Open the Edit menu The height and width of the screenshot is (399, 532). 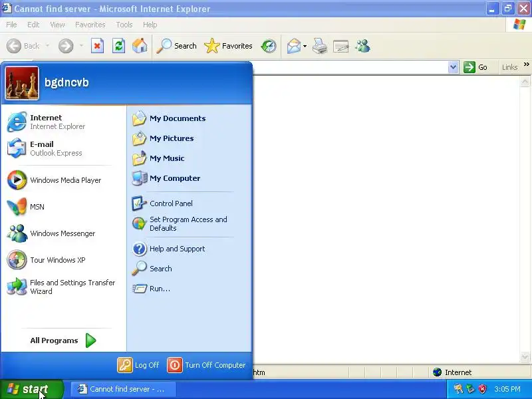33,25
